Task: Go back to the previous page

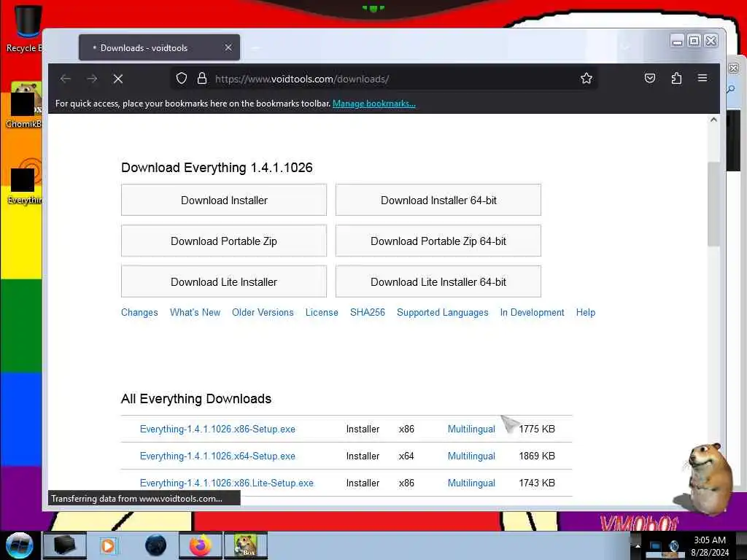Action: tap(66, 79)
